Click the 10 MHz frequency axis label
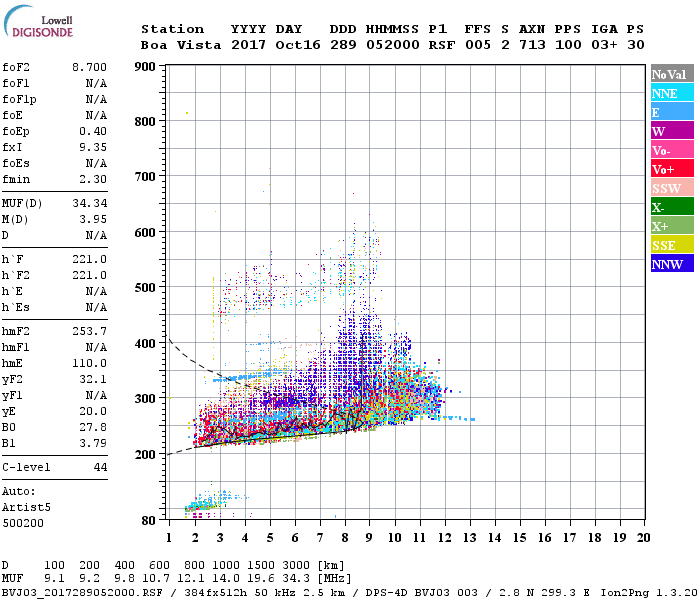The width and height of the screenshot is (700, 600). point(395,538)
